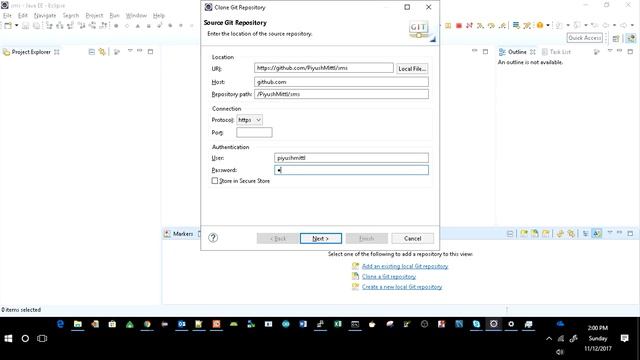Click Open Perspective icon next to Quick Access

[616, 38]
